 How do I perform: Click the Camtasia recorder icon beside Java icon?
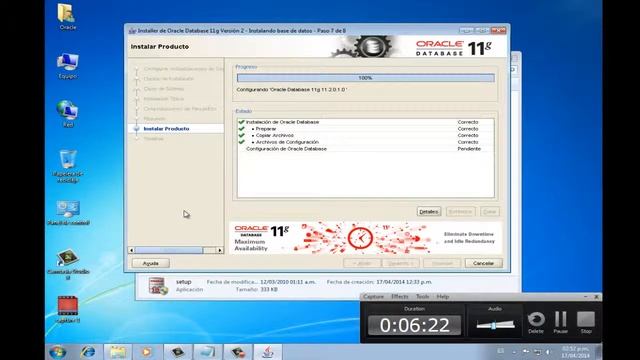(x=238, y=352)
